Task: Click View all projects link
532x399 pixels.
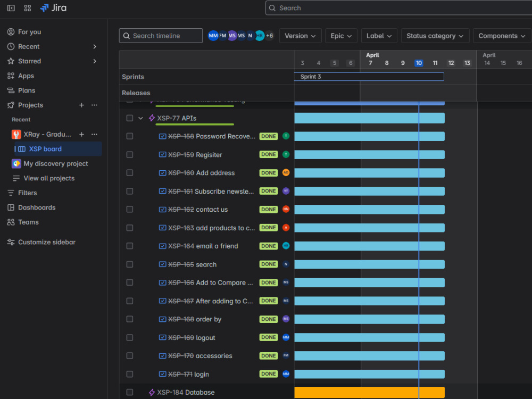Action: click(49, 178)
